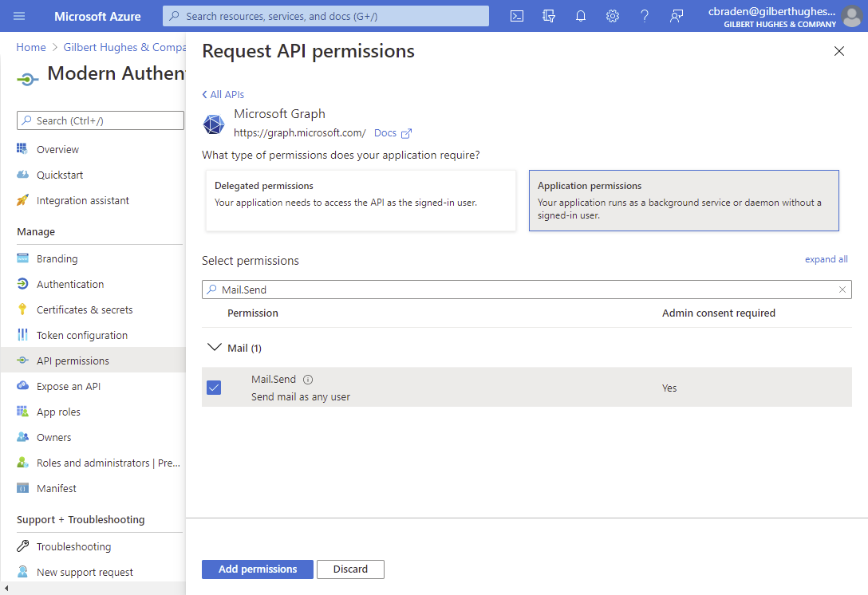Image resolution: width=868 pixels, height=595 pixels.
Task: Click the Overview icon in sidebar
Action: coord(22,149)
